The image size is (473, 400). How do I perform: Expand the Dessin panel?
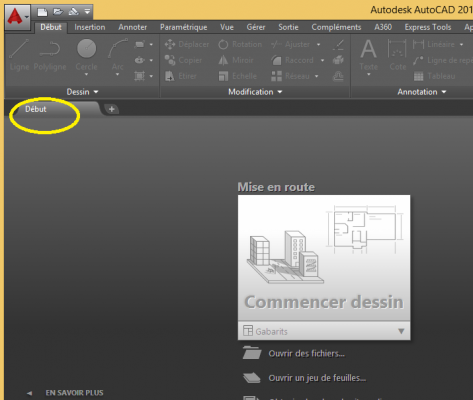pyautogui.click(x=82, y=92)
